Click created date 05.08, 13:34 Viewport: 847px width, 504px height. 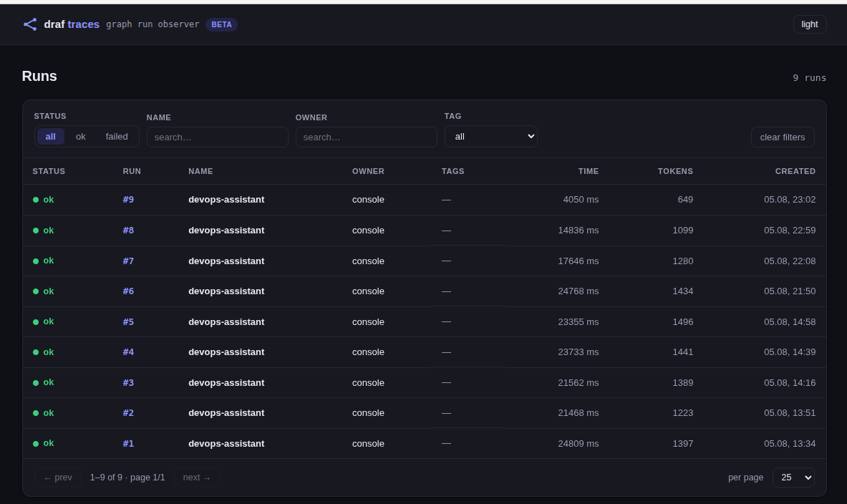790,443
